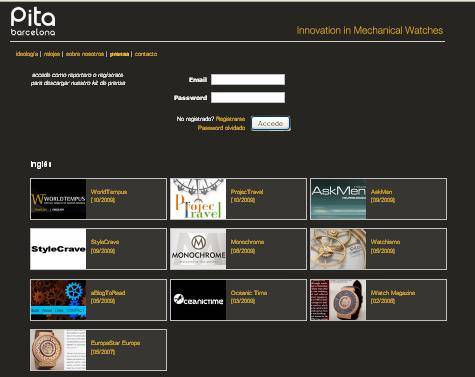This screenshot has height=377, width=475.
Task: Go to sobre nosotros page
Action: pos(85,54)
